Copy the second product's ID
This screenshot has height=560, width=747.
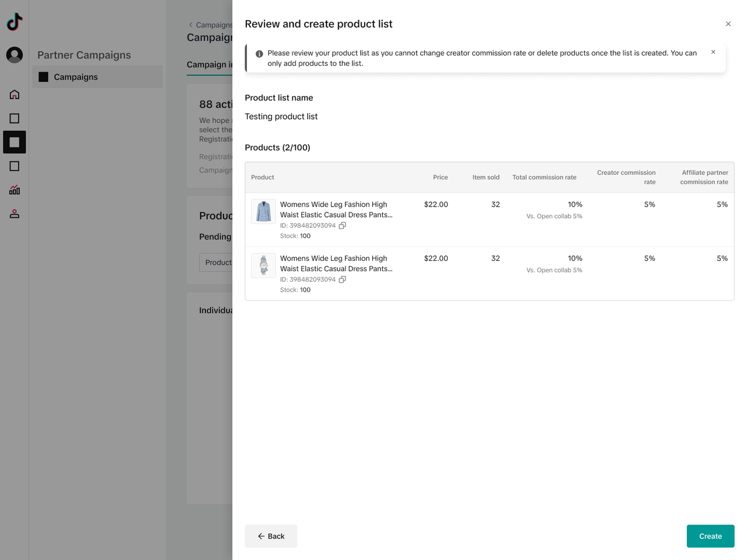point(343,279)
